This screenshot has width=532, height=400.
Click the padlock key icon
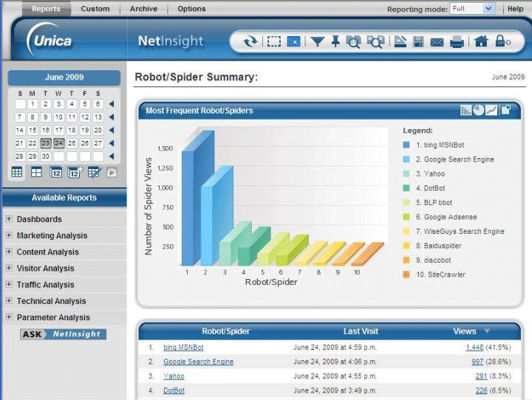(503, 41)
